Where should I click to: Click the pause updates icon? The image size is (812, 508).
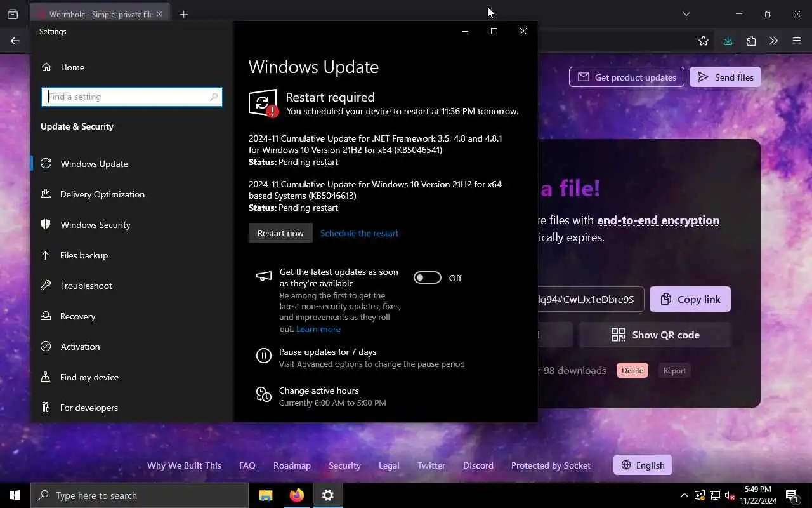pos(263,356)
